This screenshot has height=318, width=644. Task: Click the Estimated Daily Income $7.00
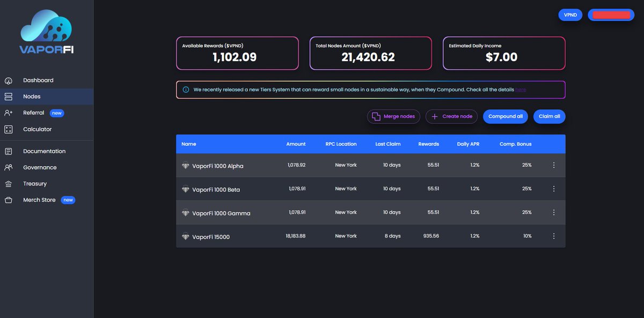tap(501, 57)
